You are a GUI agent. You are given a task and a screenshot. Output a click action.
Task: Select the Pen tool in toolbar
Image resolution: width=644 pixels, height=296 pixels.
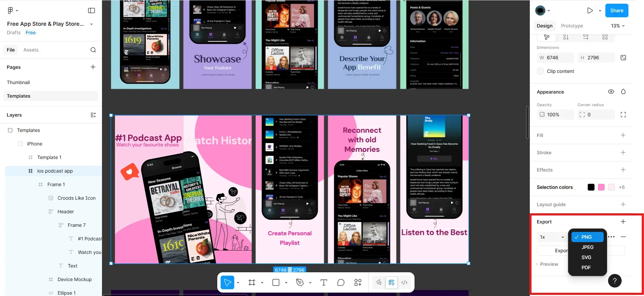300,282
